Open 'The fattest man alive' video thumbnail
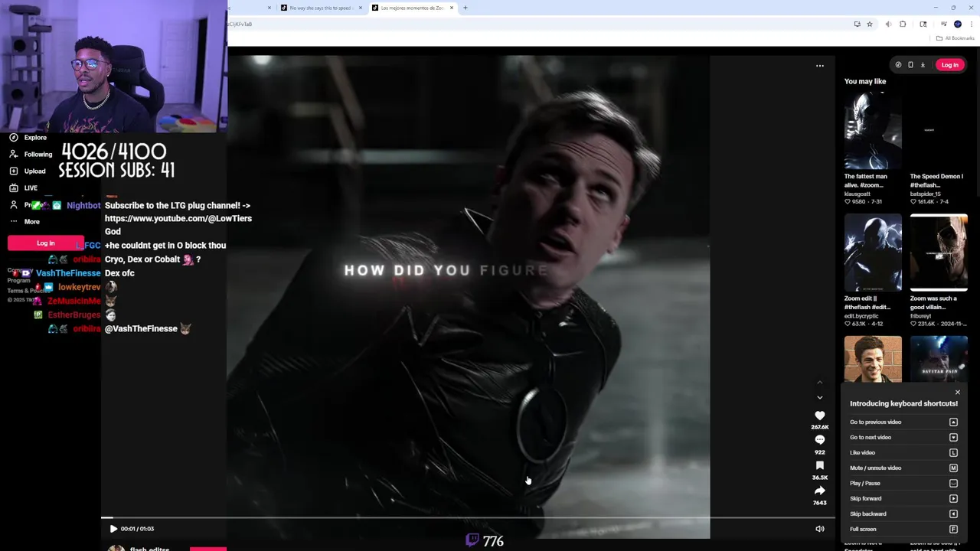This screenshot has height=551, width=980. (873, 130)
